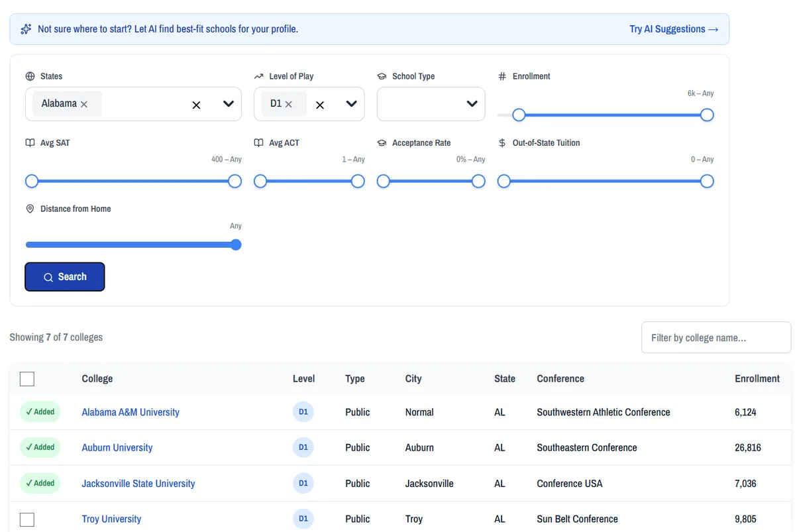Screen dimensions: 795x532
Task: Sort by the Conference column header
Action: click(560, 379)
